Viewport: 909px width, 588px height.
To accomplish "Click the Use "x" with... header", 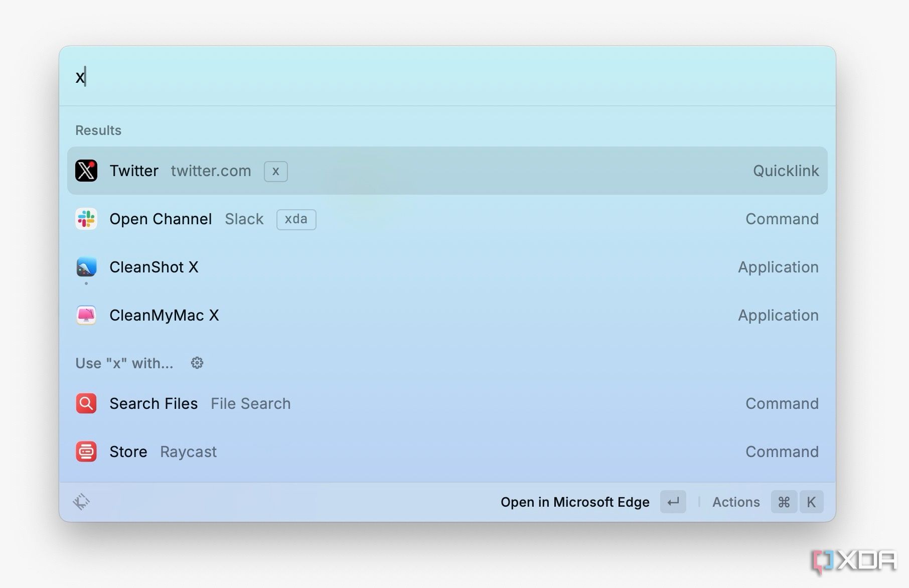I will tap(124, 363).
